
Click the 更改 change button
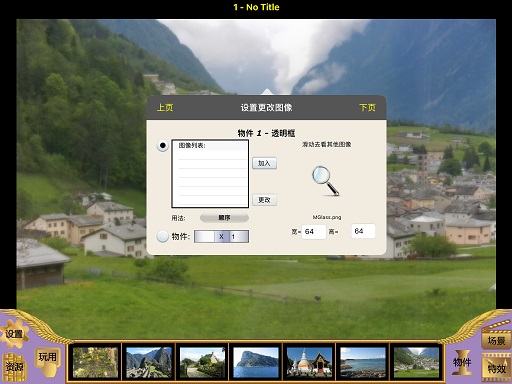tap(264, 200)
